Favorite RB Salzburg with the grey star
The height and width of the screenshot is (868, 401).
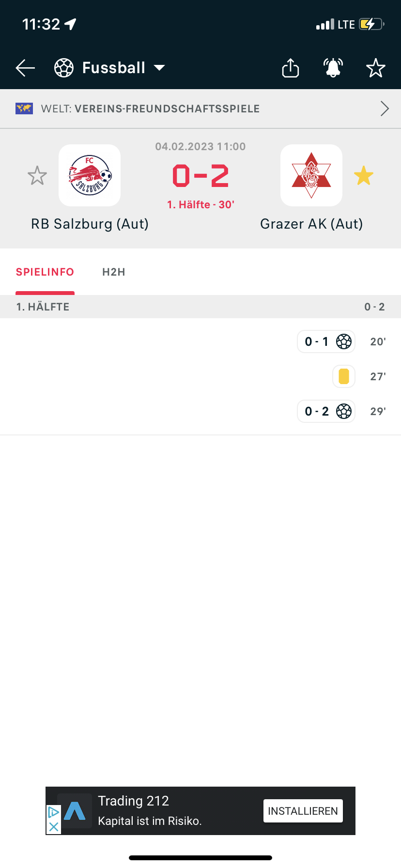[x=37, y=176]
